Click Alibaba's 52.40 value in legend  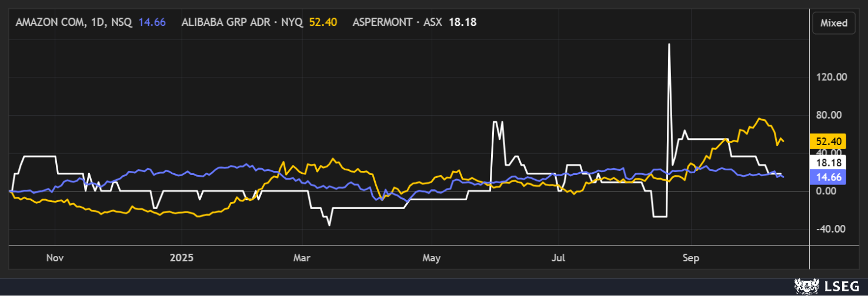(x=322, y=23)
